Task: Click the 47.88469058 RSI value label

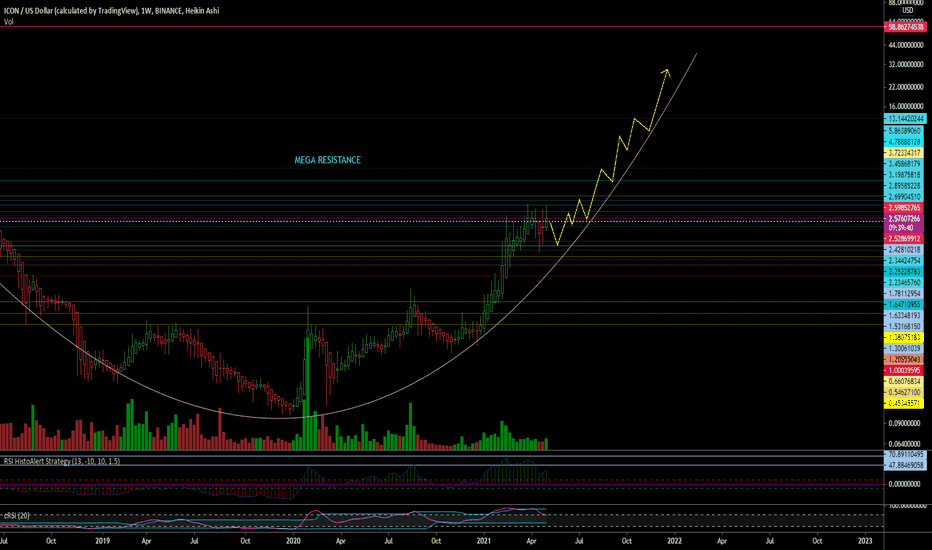Action: (x=905, y=465)
